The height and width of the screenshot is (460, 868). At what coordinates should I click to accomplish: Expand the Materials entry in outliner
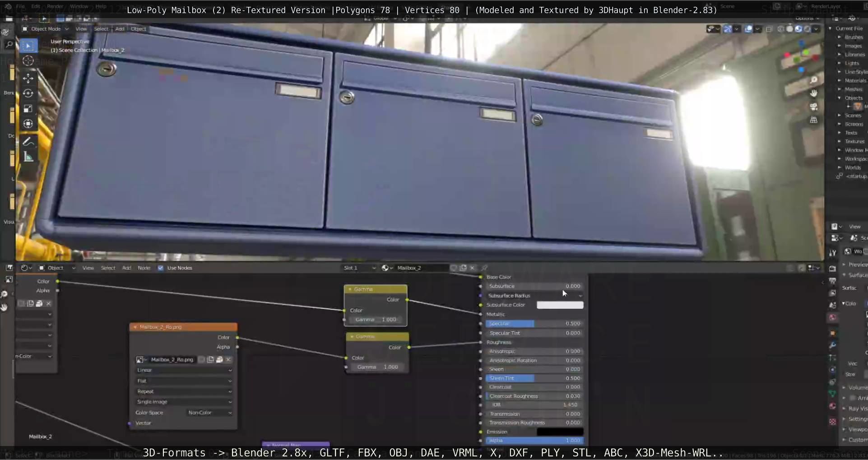pyautogui.click(x=840, y=80)
